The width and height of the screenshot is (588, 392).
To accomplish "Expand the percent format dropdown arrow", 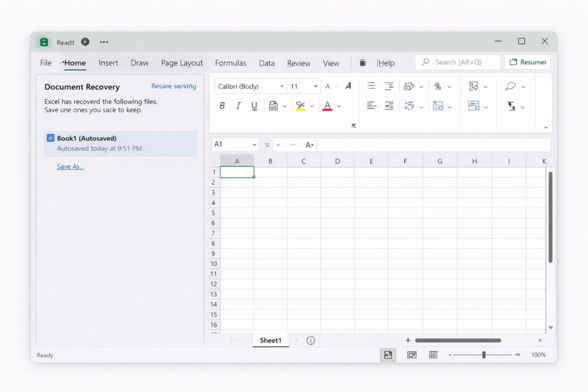I will tap(449, 87).
